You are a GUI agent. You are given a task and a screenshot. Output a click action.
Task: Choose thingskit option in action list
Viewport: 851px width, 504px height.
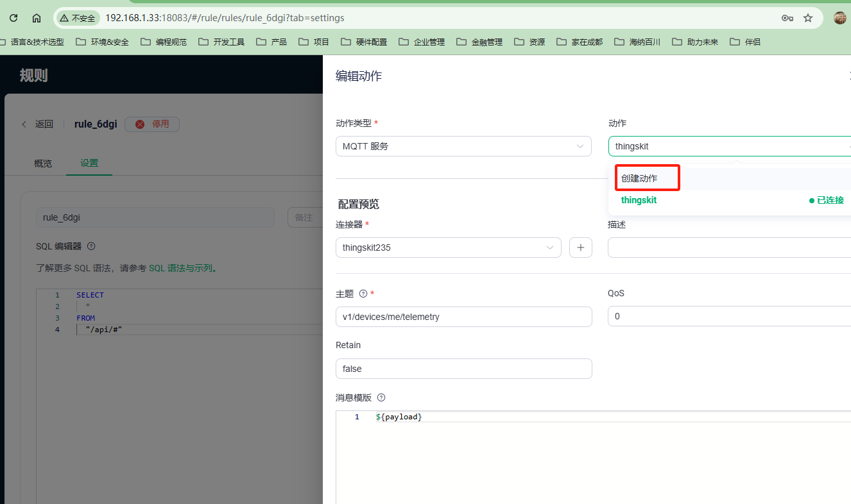639,200
